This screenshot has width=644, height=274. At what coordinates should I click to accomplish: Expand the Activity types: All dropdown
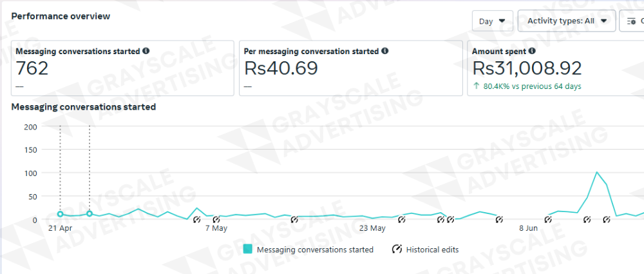(567, 21)
